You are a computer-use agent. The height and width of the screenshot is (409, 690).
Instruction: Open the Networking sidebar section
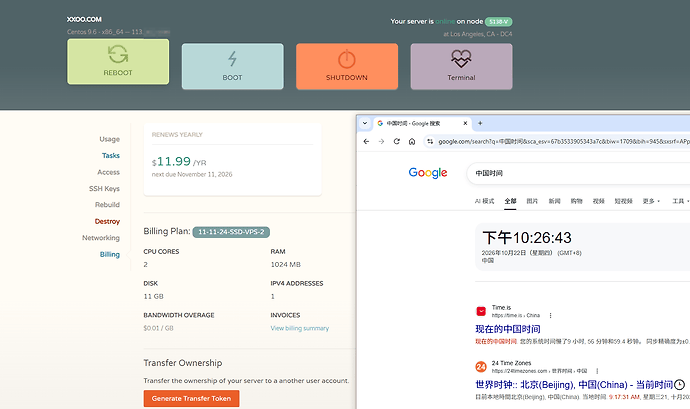click(101, 238)
